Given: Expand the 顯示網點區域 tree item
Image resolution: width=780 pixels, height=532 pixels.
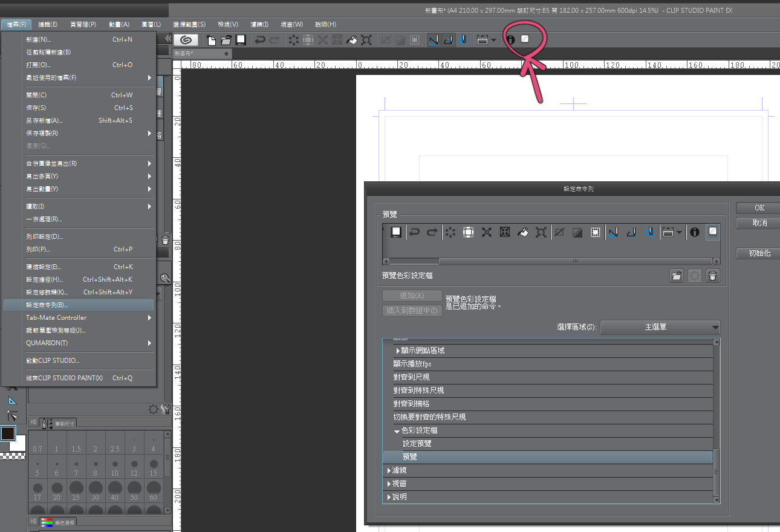Looking at the screenshot, I should point(398,351).
